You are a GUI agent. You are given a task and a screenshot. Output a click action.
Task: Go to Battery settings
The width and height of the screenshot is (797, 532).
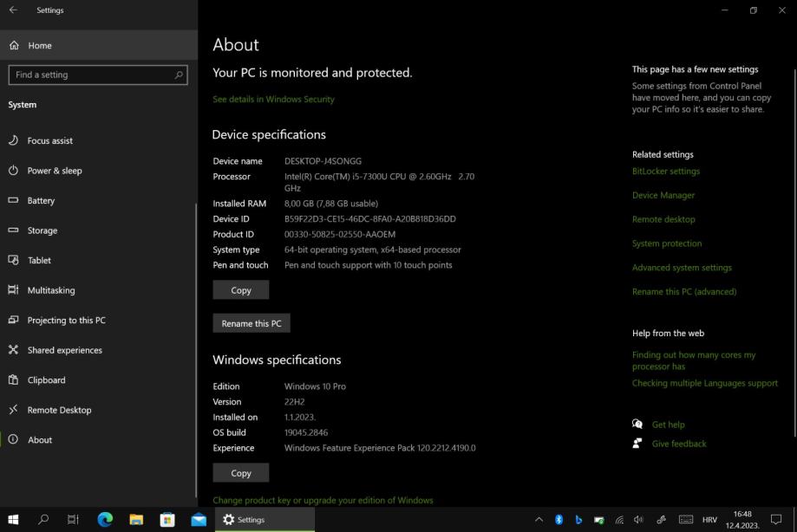pos(41,200)
